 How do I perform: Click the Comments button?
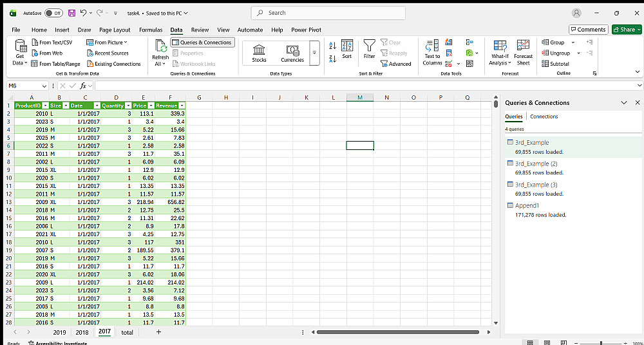(588, 30)
